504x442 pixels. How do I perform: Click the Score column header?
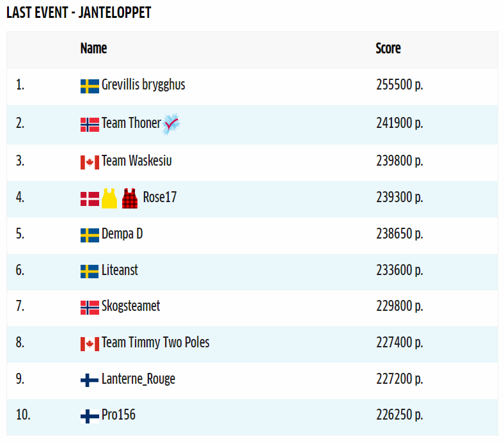pos(388,49)
